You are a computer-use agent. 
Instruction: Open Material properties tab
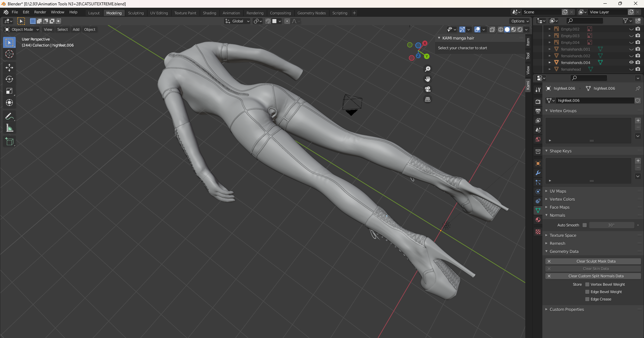click(538, 220)
